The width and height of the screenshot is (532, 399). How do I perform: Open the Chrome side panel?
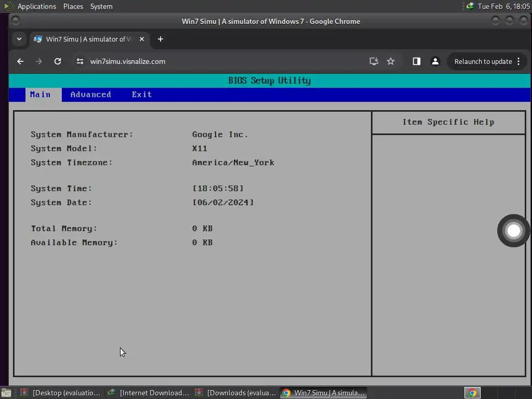[417, 61]
